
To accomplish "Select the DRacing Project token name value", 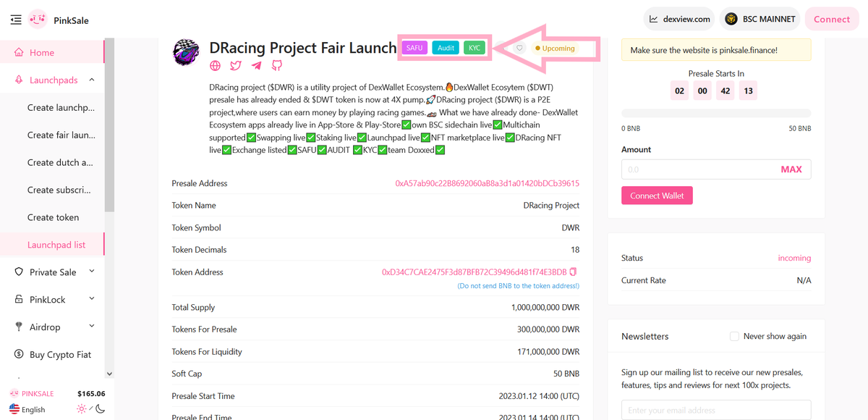I will [x=551, y=205].
